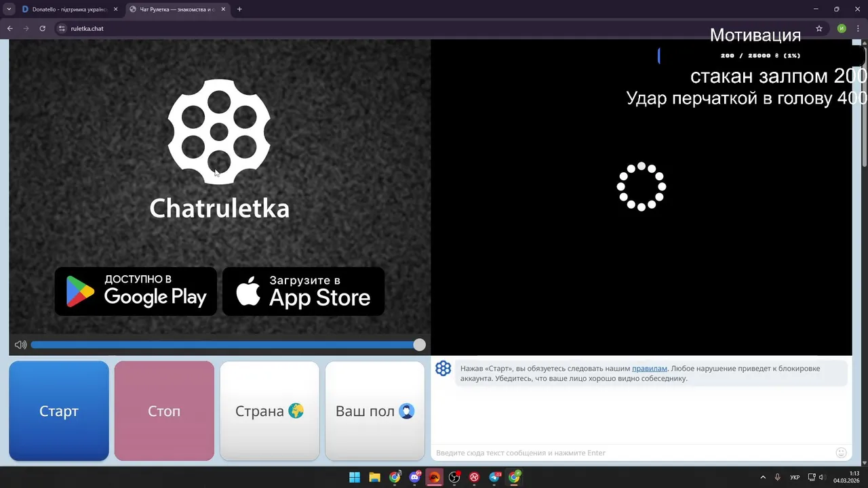Viewport: 868px width, 488px height.
Task: Click the Мотивация overlay heading
Action: (x=755, y=35)
